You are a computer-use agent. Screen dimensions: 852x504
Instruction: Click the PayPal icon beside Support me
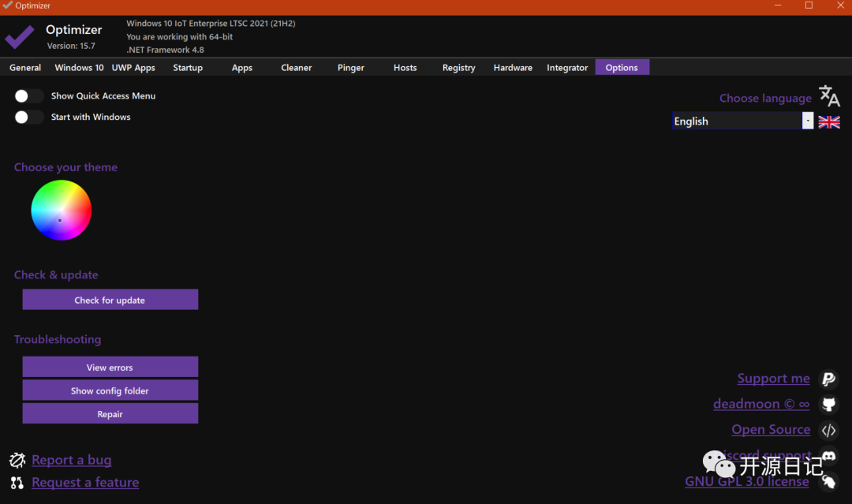coord(828,379)
